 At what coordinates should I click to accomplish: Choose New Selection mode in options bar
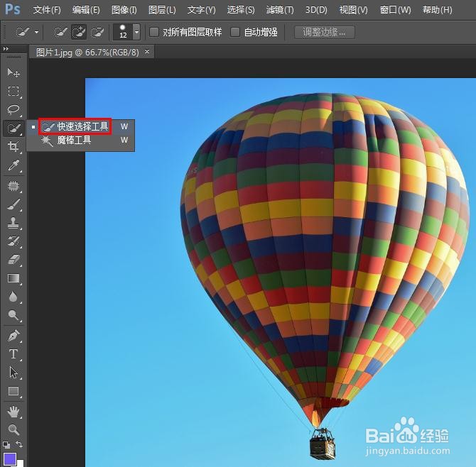point(60,32)
